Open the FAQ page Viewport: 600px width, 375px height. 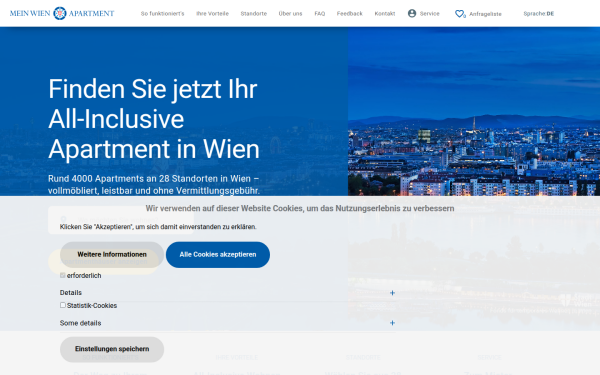click(x=320, y=13)
